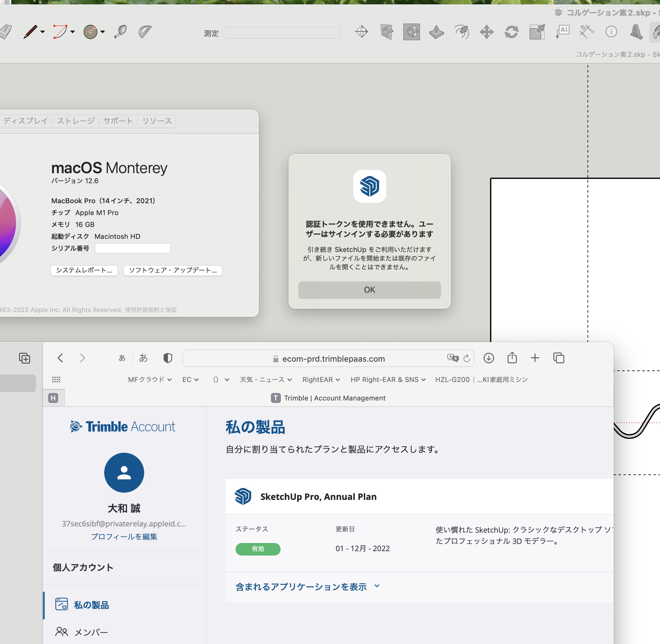
Task: Open プロフィールを編集 in Trimble Account
Action: click(124, 536)
